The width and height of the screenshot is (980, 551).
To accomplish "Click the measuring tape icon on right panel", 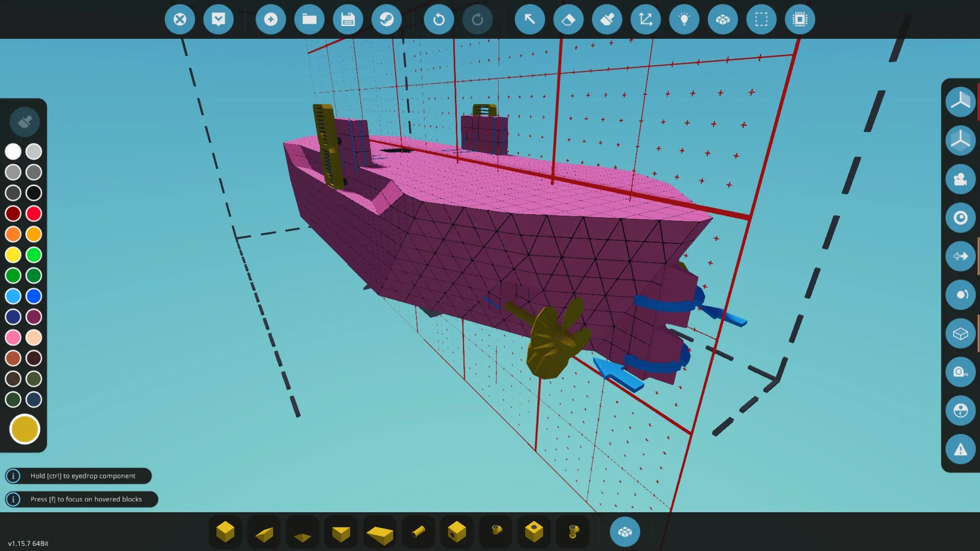I will click(960, 372).
